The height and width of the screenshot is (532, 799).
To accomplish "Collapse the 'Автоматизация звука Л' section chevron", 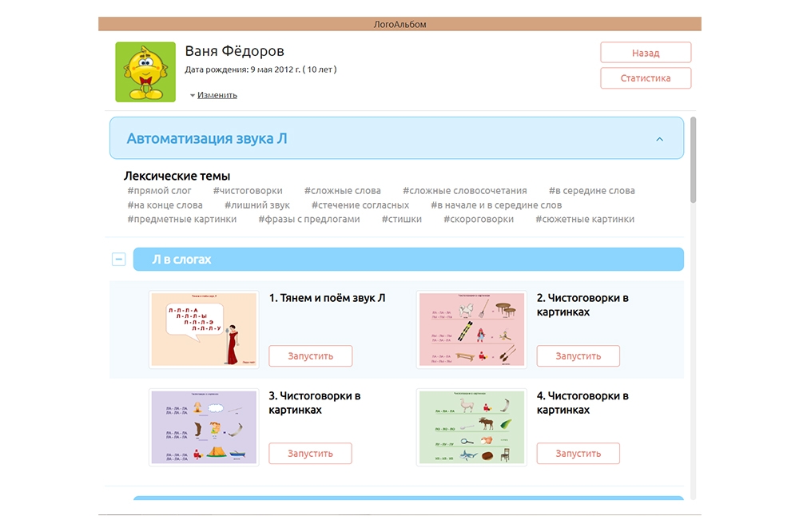I will (659, 139).
